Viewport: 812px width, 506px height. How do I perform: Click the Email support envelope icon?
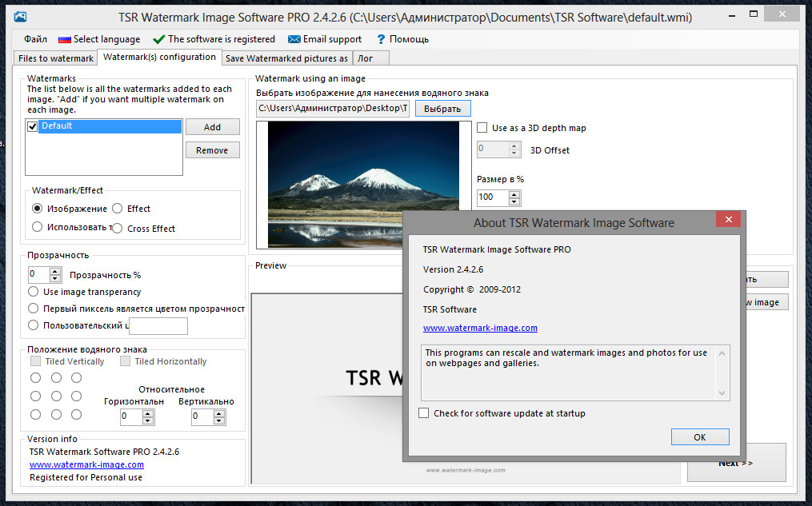[x=294, y=39]
